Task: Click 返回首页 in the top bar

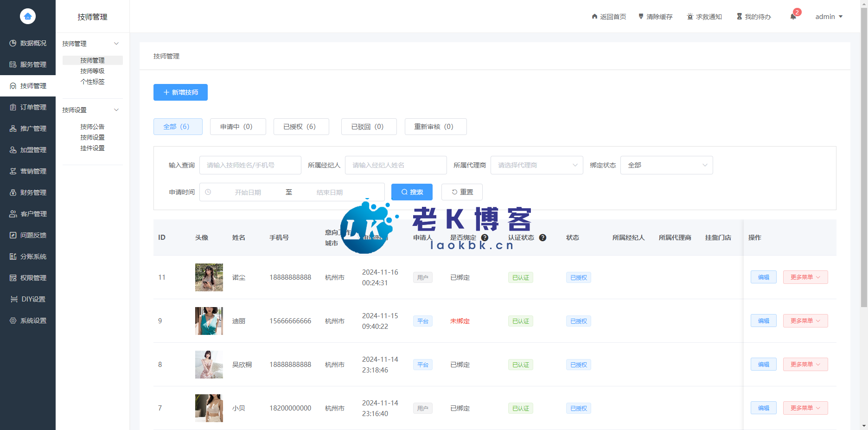Action: [609, 17]
